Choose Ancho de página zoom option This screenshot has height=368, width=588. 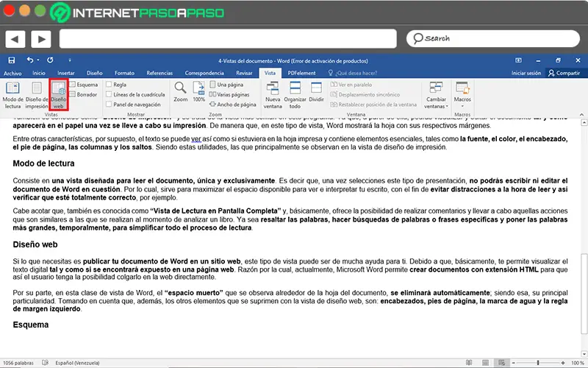(233, 105)
